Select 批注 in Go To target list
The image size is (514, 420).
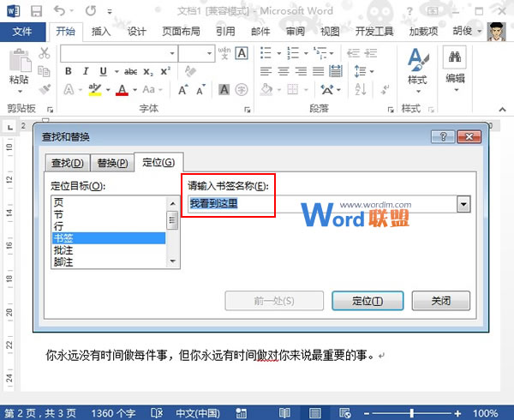(109, 250)
